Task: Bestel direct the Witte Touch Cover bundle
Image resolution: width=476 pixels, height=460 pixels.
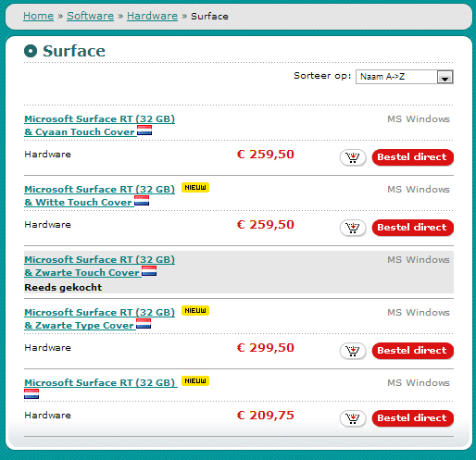Action: (x=413, y=228)
